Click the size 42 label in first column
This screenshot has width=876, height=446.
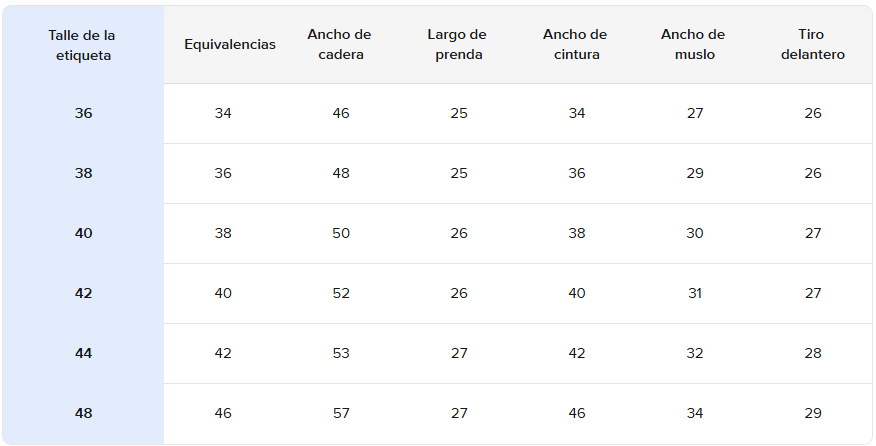(83, 293)
